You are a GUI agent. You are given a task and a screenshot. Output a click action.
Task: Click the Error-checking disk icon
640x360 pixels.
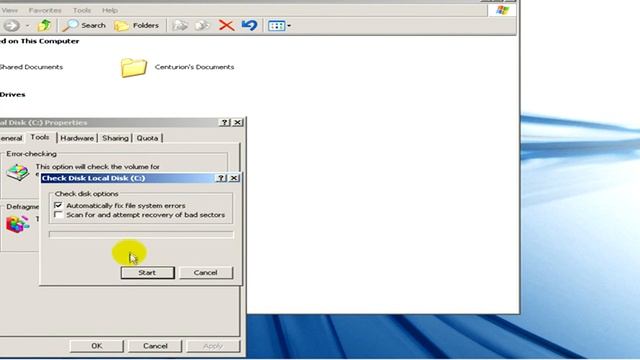tap(18, 172)
